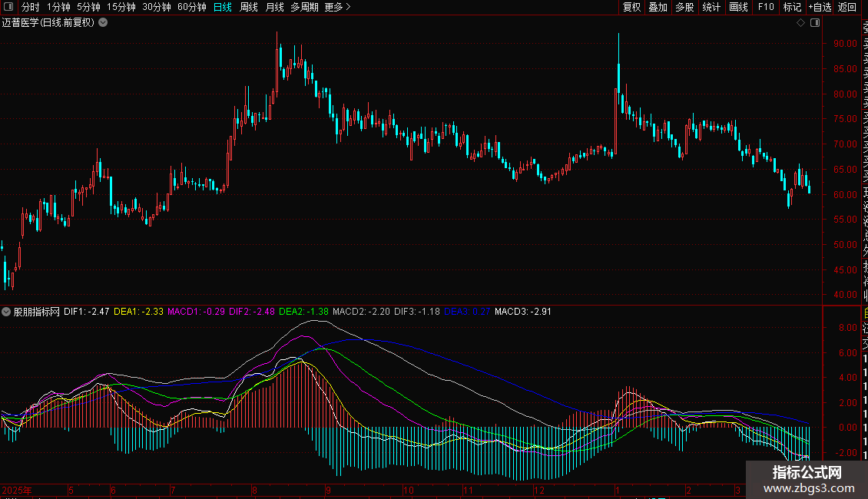The width and height of the screenshot is (868, 499).
Task: Open the F10 company info
Action: [x=766, y=8]
